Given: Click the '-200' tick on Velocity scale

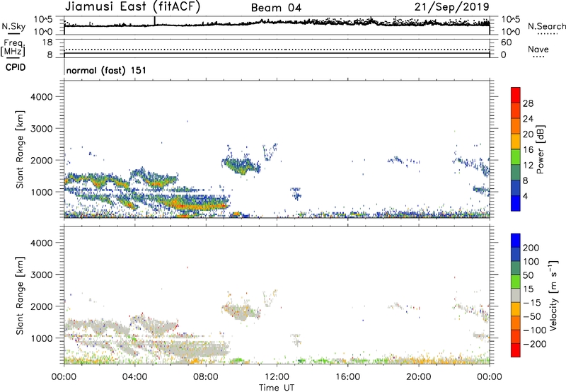Looking at the screenshot, I should point(535,344).
